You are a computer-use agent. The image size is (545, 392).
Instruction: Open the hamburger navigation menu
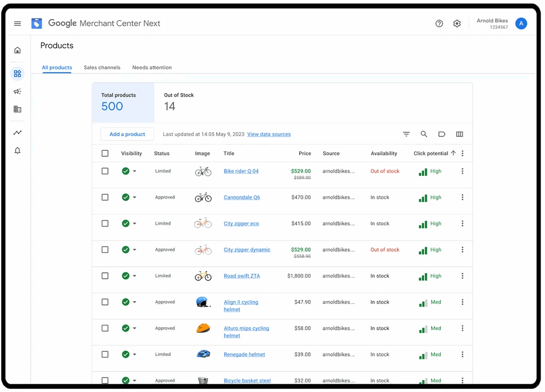coord(17,23)
